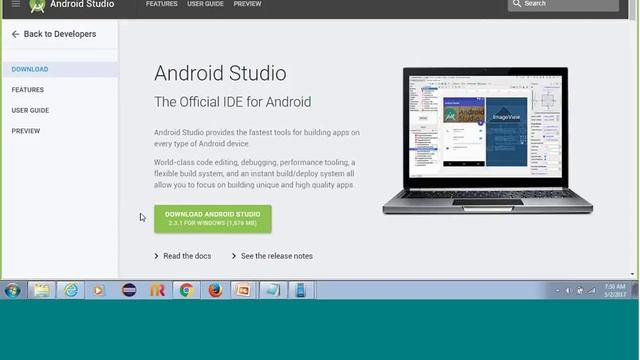
Task: Launch Google Chrome from the taskbar
Action: pyautogui.click(x=186, y=290)
